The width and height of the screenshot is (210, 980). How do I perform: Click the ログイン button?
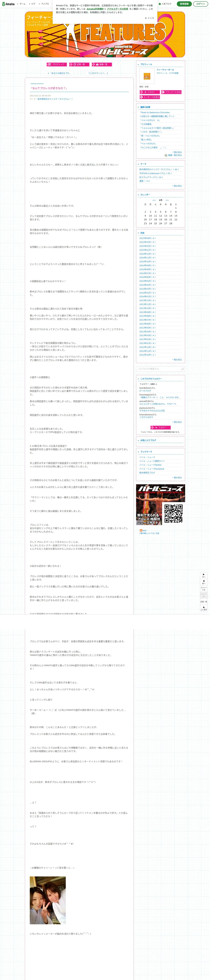point(201,4)
